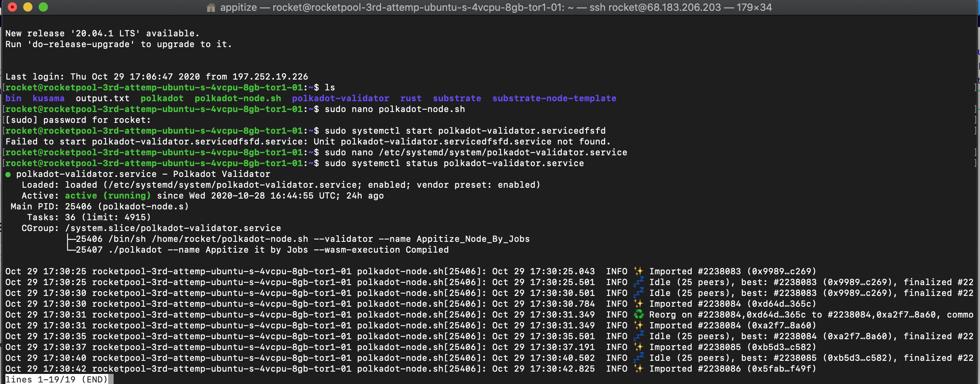Image resolution: width=980 pixels, height=384 pixels.
Task: Click 'output.txt' in the ls output
Action: tap(102, 99)
